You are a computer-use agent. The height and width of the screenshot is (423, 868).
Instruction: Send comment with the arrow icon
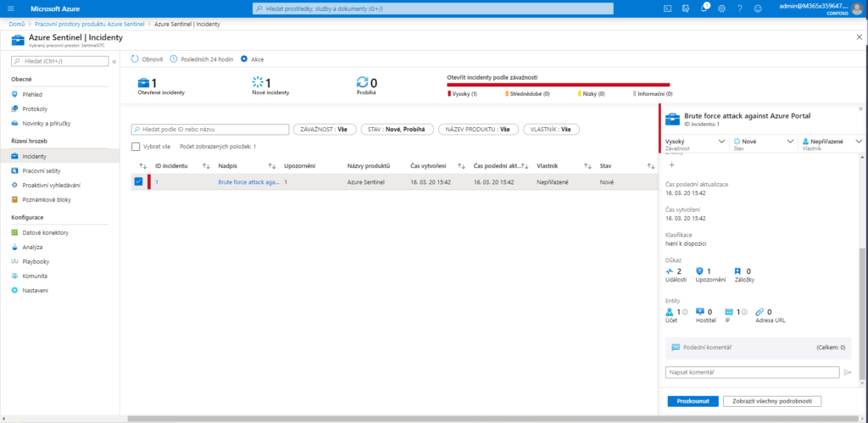pyautogui.click(x=847, y=372)
